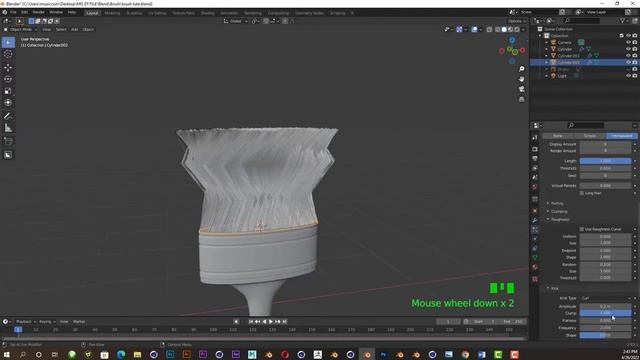
Task: Disable Camera render camera icon
Action: (635, 42)
